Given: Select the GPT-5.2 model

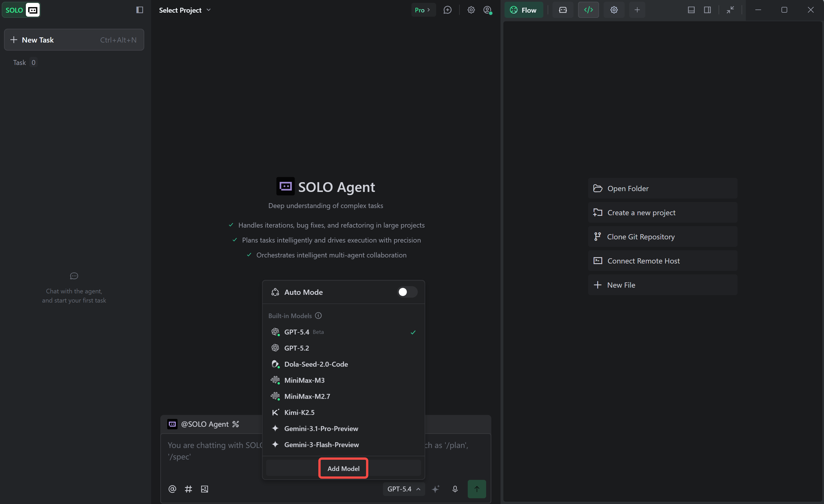Looking at the screenshot, I should tap(343, 348).
